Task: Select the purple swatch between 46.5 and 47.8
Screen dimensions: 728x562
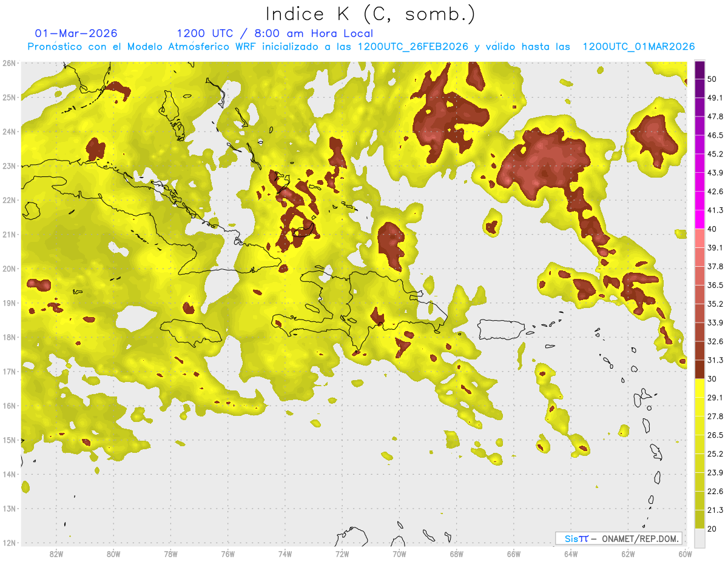Action: pos(699,125)
